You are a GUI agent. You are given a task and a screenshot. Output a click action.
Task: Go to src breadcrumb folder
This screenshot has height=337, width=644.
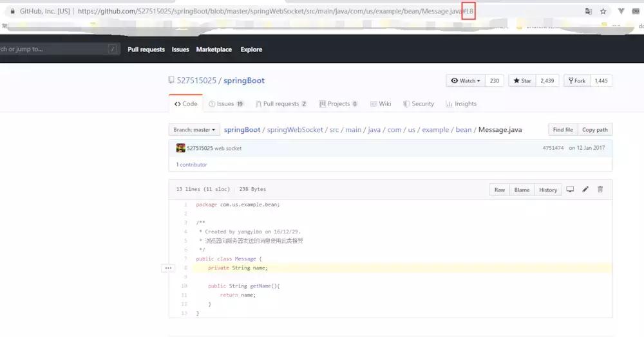click(x=334, y=129)
